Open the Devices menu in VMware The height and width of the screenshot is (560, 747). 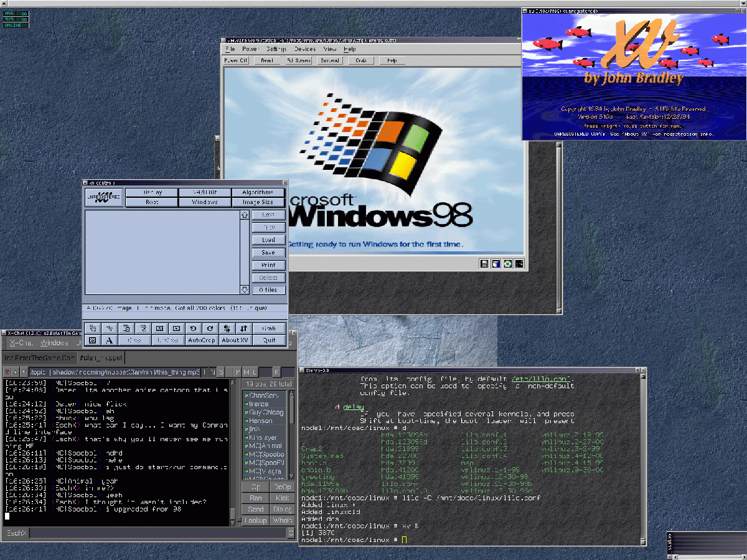click(x=305, y=49)
